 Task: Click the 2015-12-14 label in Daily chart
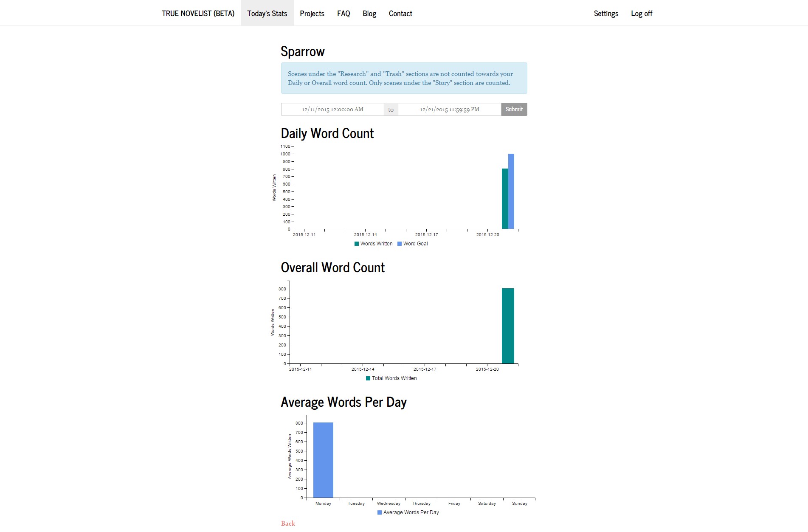pos(366,235)
